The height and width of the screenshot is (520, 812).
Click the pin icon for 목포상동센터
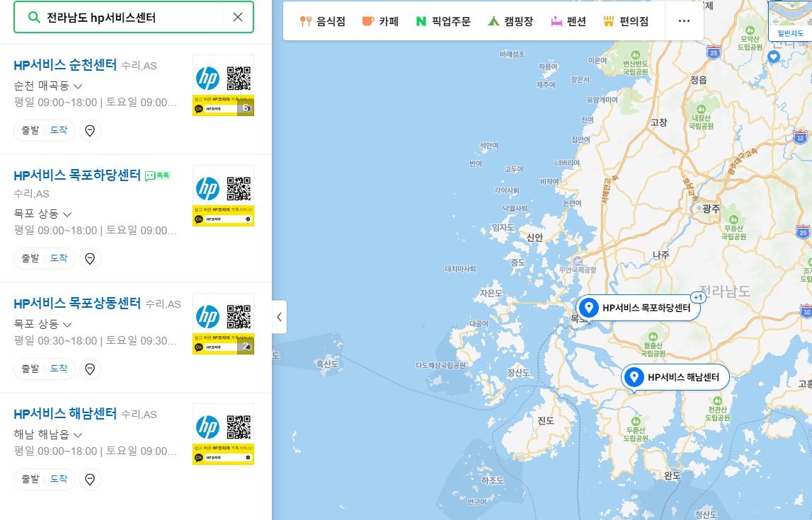pos(90,369)
